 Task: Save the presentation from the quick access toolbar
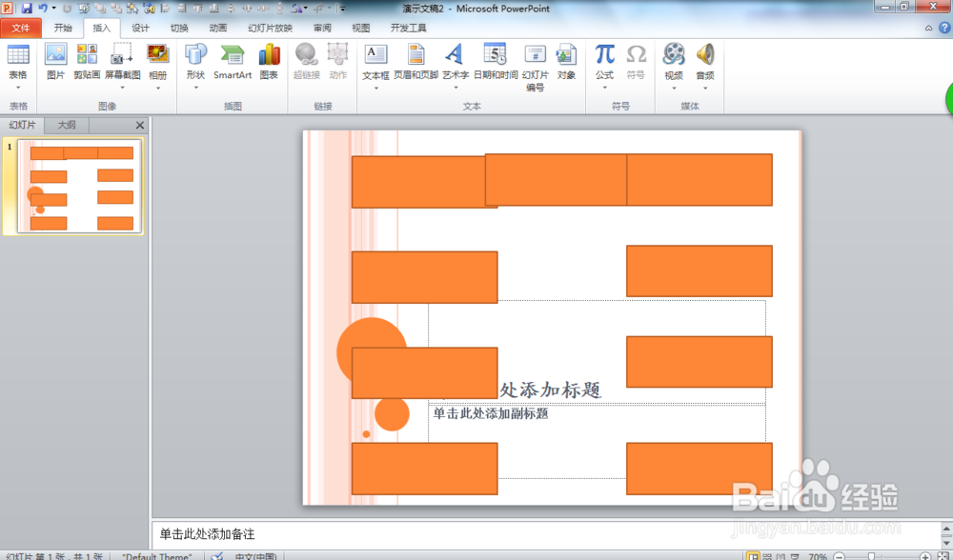click(x=26, y=9)
